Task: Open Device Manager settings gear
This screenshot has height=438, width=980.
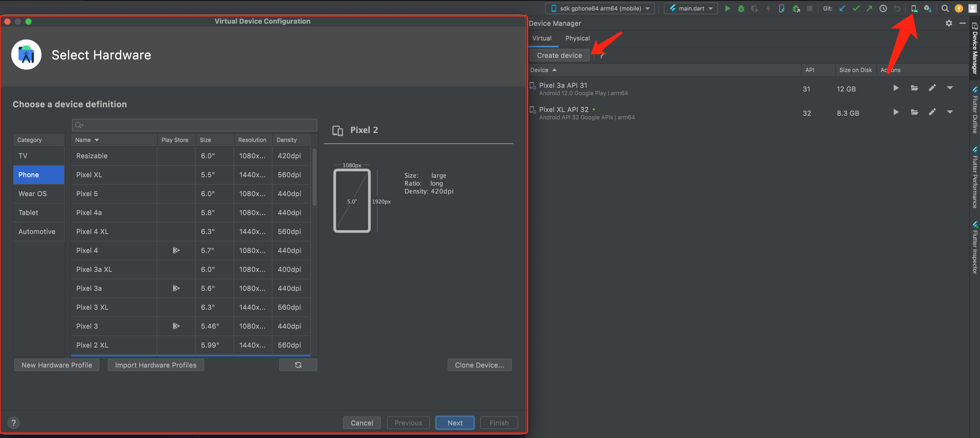Action: pos(949,23)
